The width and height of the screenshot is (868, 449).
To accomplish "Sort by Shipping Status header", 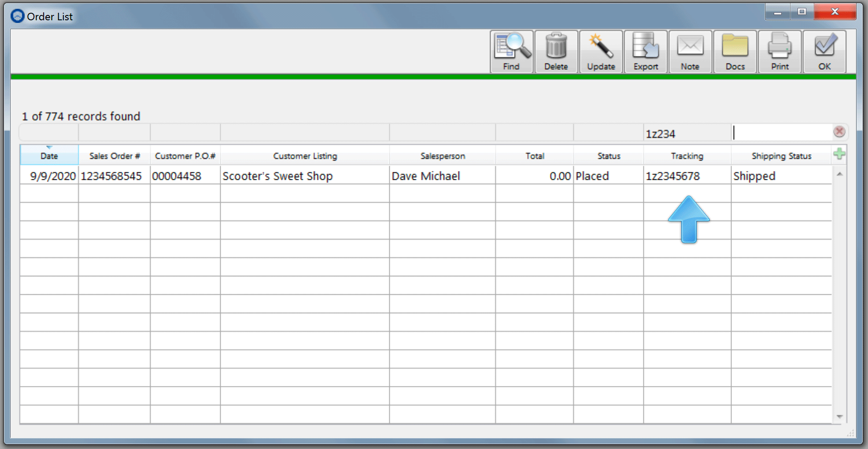I will 782,156.
